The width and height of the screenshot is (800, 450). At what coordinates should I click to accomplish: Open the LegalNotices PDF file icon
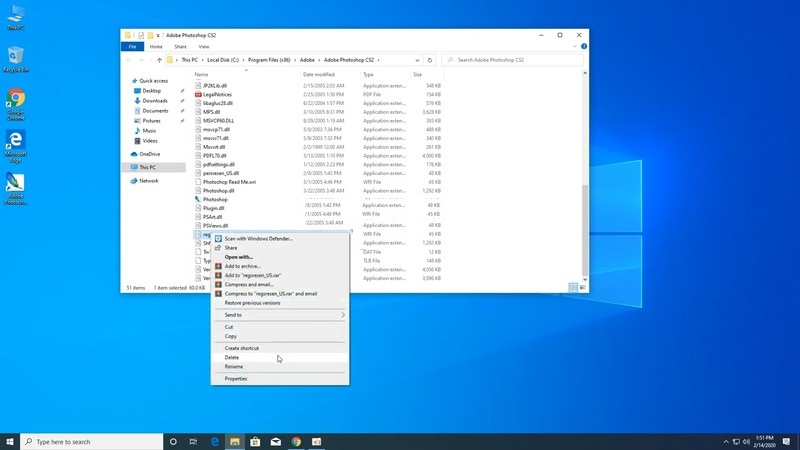[x=198, y=93]
